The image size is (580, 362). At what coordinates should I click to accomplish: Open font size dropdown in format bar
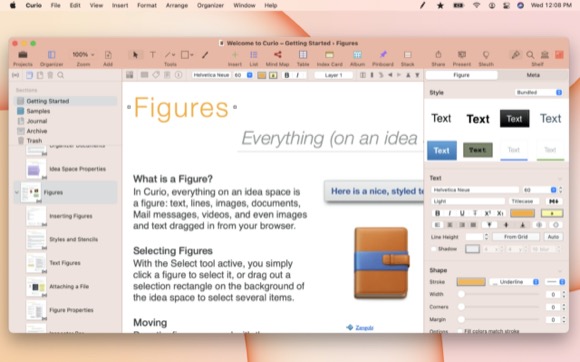coord(250,75)
